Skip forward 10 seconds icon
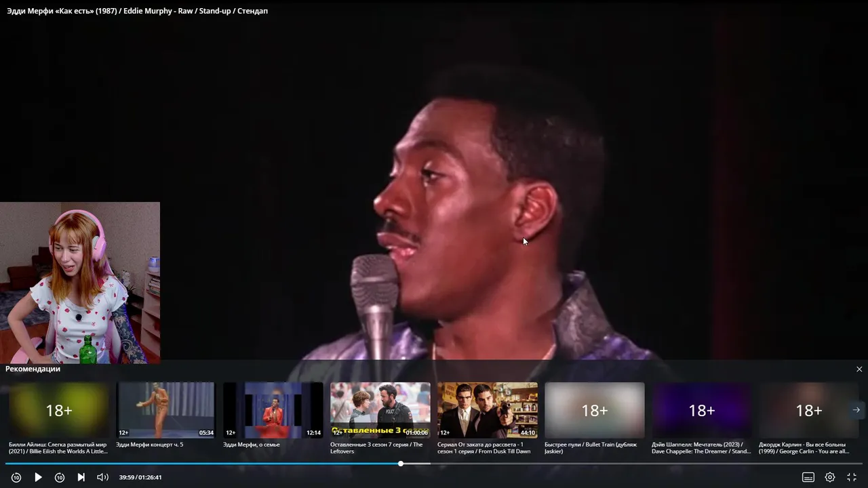 coord(60,477)
